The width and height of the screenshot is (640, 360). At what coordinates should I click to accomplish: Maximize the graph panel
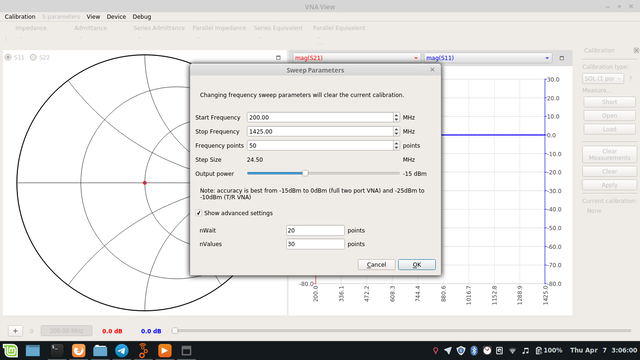coord(562,58)
